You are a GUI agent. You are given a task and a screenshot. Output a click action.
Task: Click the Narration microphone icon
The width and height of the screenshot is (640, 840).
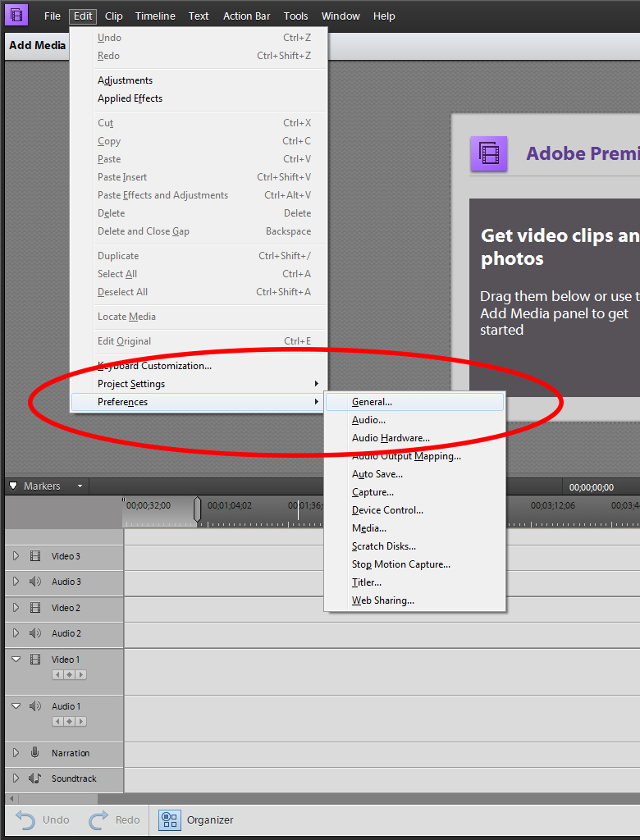pos(34,753)
